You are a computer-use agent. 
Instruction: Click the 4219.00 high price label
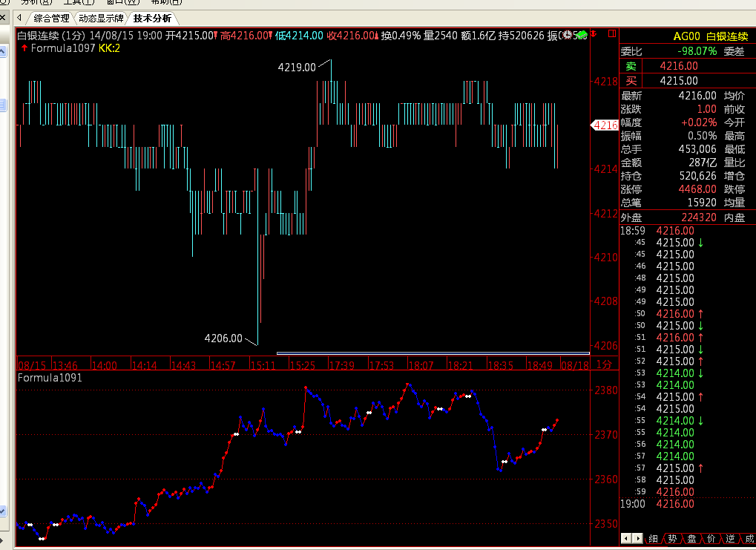coord(297,67)
